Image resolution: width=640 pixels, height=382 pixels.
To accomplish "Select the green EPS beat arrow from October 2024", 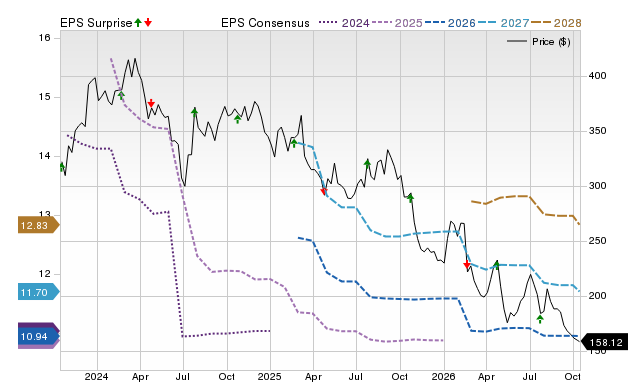I will coord(238,119).
